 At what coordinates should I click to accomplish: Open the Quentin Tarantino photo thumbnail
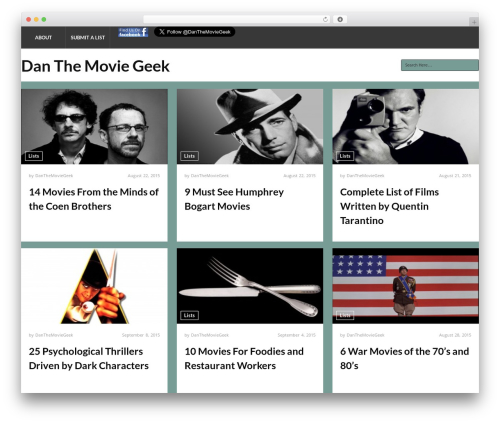point(406,126)
